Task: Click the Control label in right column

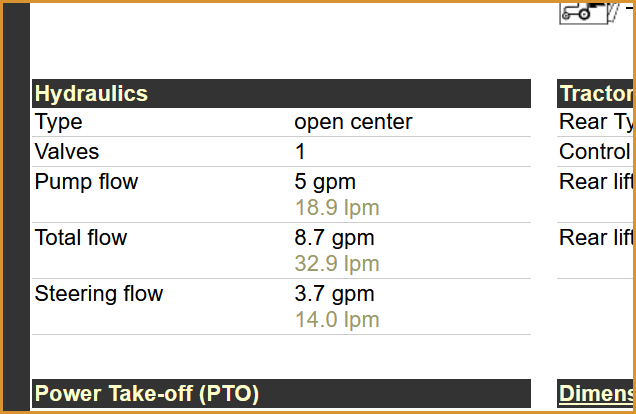Action: [595, 152]
